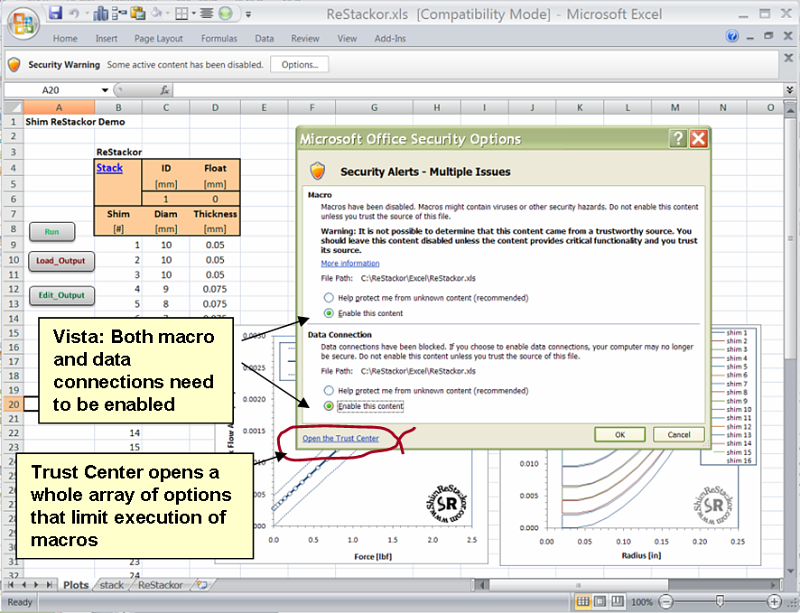Click the paint bucket Fill Color icon

click(x=157, y=13)
